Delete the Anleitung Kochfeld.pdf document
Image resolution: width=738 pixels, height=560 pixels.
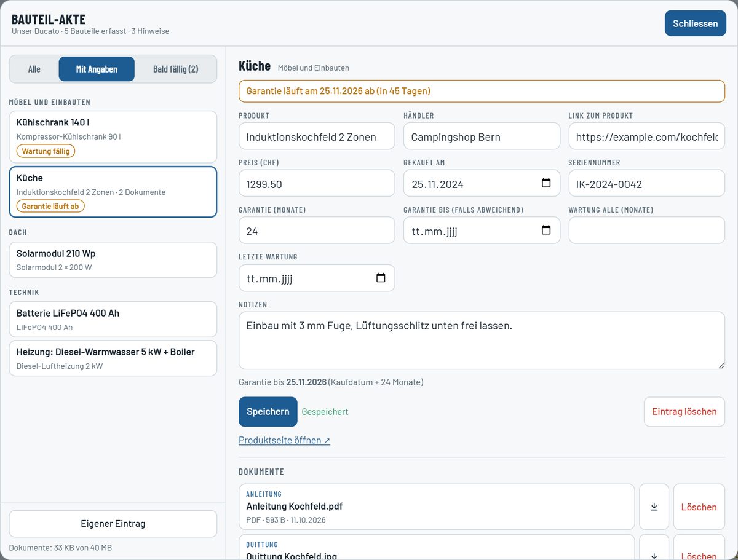click(x=699, y=507)
